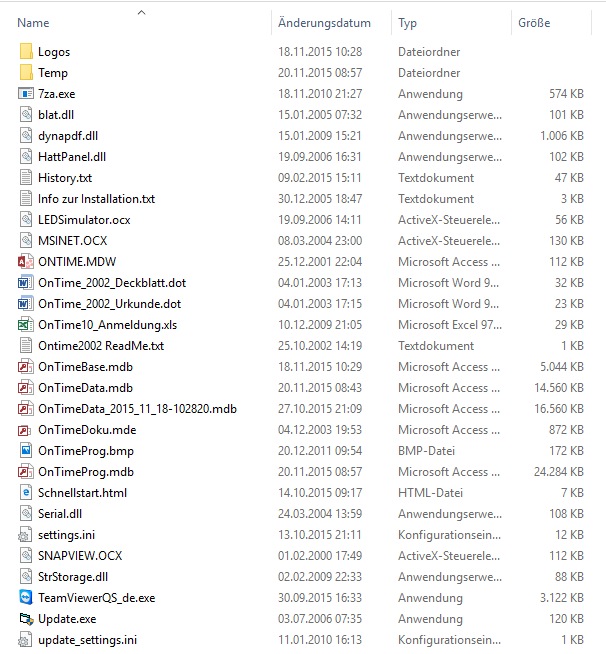The height and width of the screenshot is (654, 606).
Task: Click the TeamViewerQS_de.exe icon
Action: coord(26,597)
